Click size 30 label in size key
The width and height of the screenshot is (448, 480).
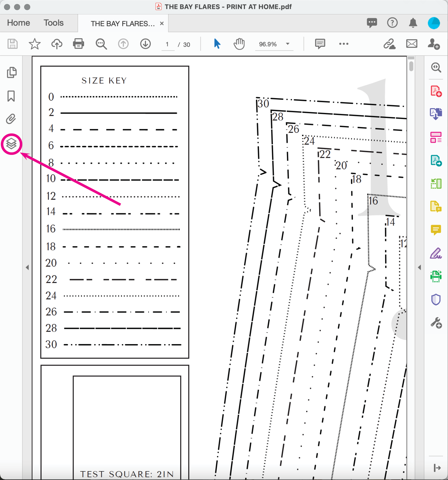(x=51, y=345)
